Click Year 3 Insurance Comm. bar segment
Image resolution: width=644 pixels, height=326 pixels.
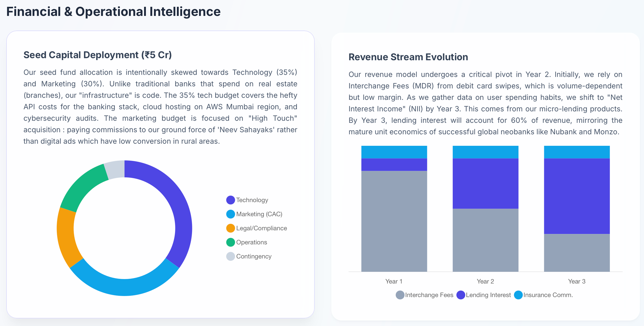577,152
